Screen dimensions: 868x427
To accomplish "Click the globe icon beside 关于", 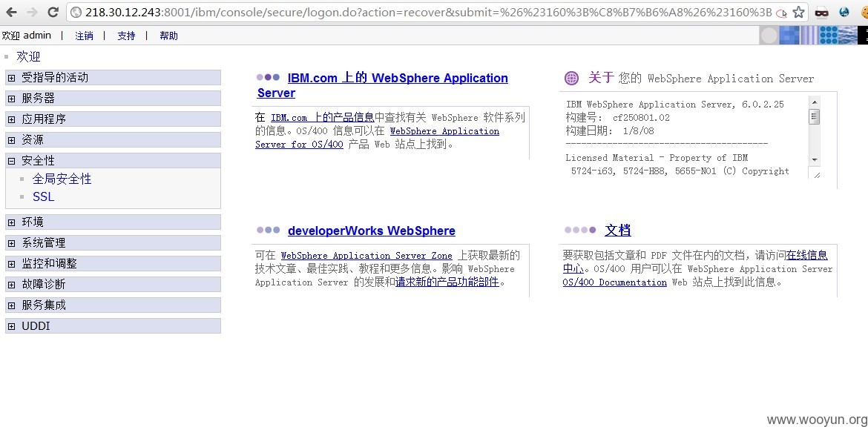I will pos(571,79).
